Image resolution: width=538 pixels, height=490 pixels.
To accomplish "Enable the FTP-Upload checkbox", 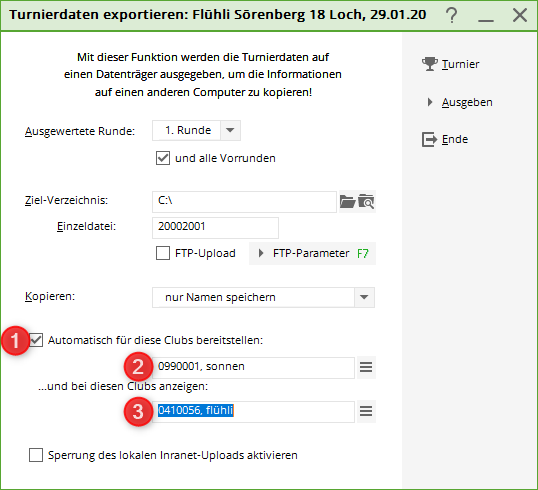I will (x=163, y=253).
